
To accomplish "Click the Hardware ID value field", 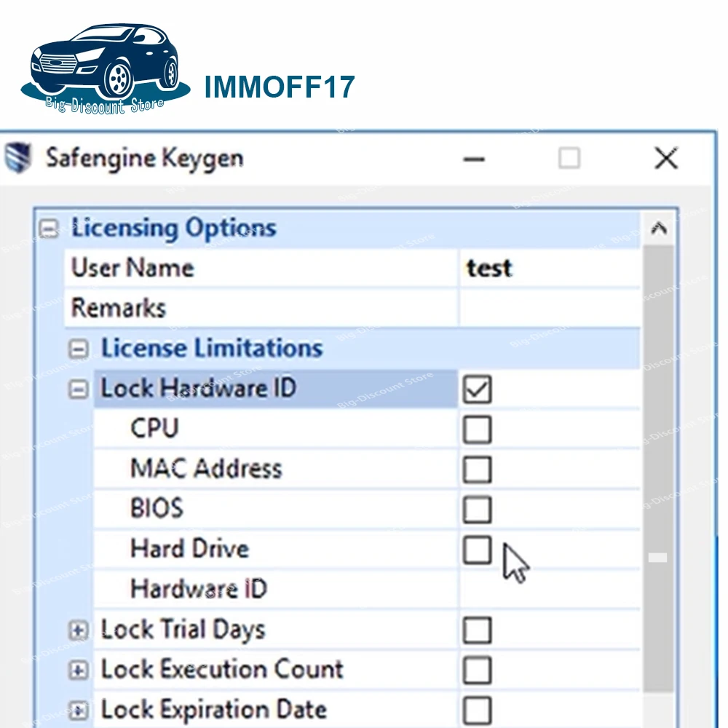I will pyautogui.click(x=550, y=590).
